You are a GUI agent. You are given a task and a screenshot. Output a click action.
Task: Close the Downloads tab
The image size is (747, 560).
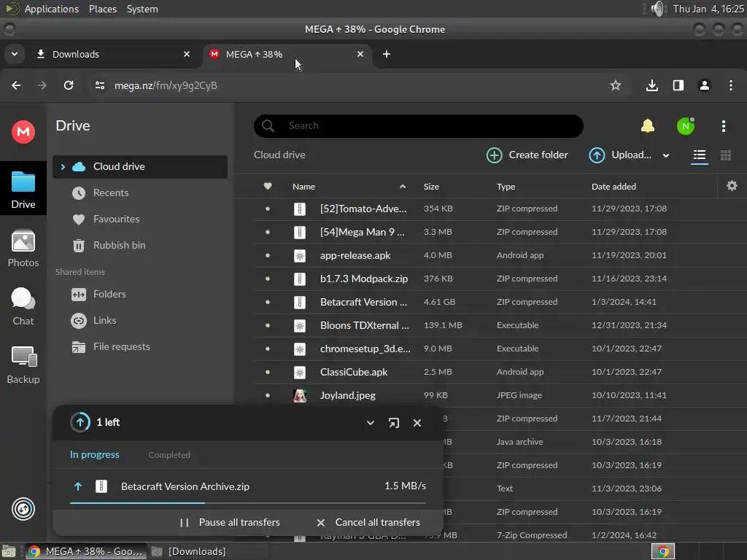point(187,54)
